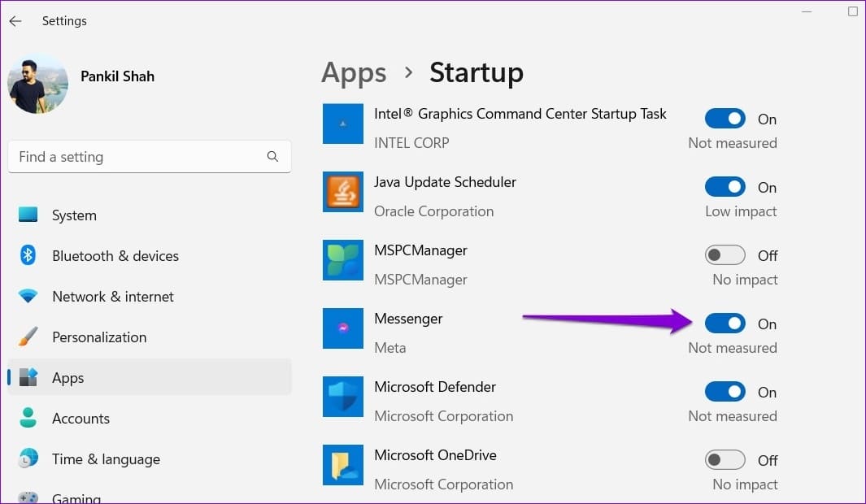Select the Messenger app name
Screen dimensions: 866x504
408,319
